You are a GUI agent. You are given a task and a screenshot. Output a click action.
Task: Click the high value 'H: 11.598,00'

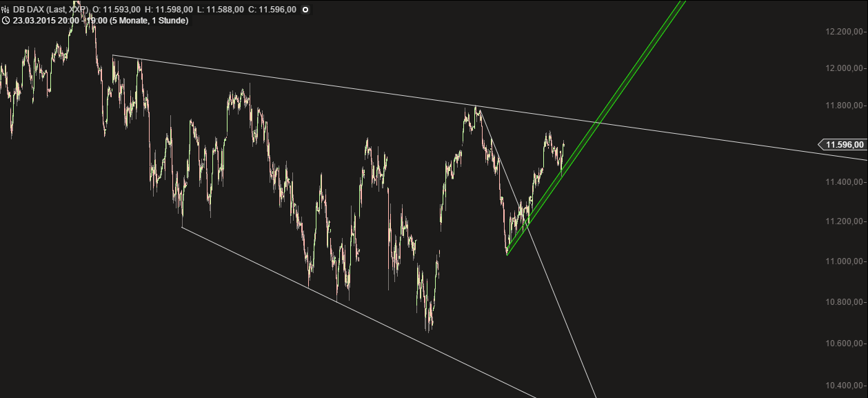170,10
